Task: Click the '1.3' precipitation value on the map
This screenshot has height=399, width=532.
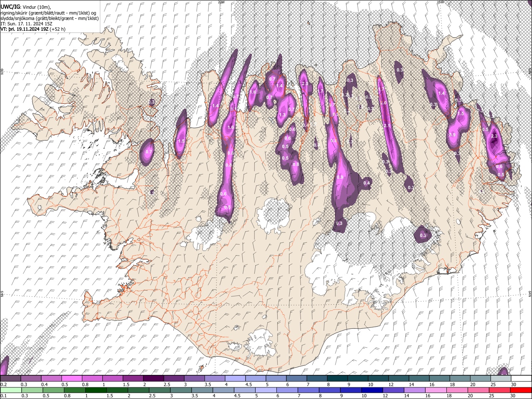Action: coord(282,115)
